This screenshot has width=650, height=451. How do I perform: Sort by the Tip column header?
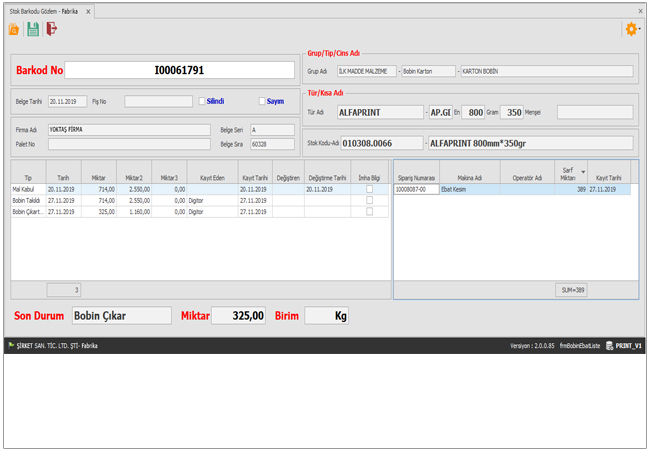[x=28, y=177]
